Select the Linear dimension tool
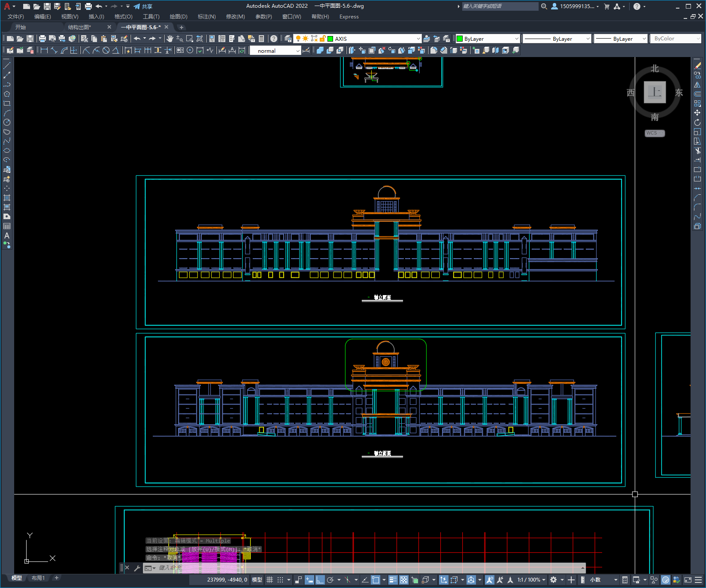706x588 pixels. click(x=44, y=50)
